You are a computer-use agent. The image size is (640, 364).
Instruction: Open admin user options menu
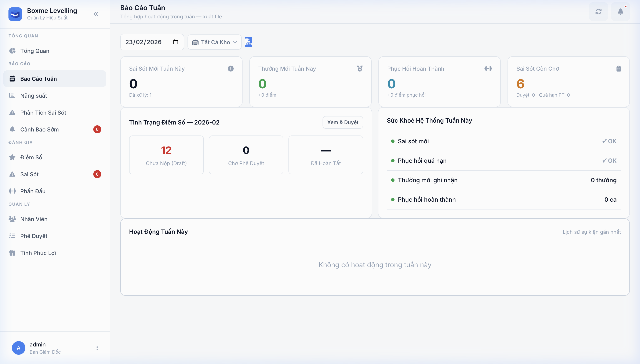pyautogui.click(x=97, y=348)
